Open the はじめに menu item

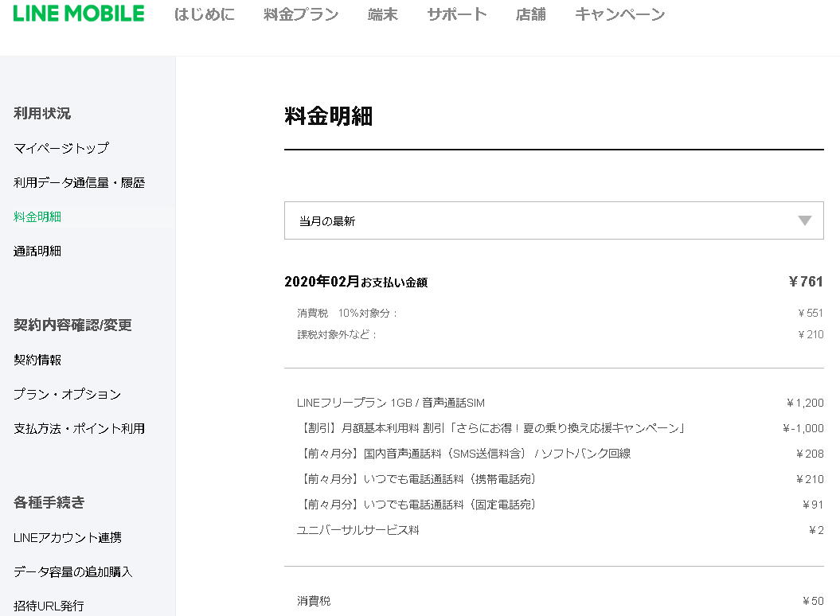tap(205, 14)
